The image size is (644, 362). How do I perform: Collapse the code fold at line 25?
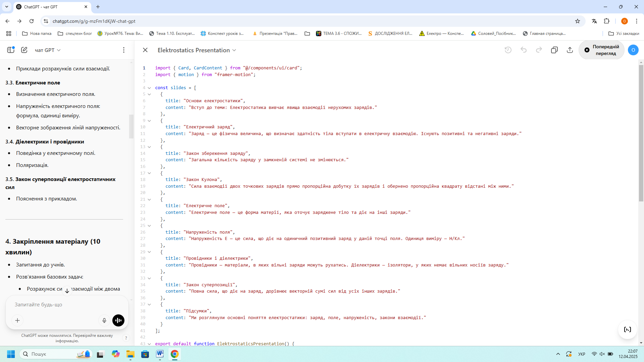(x=149, y=226)
